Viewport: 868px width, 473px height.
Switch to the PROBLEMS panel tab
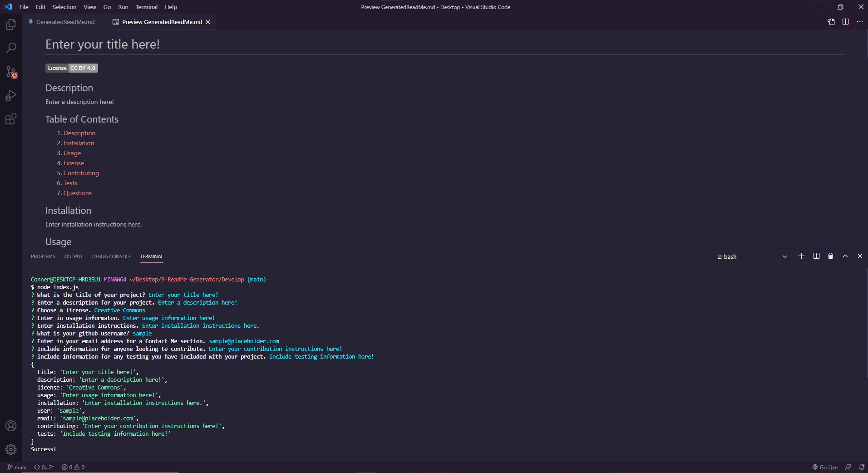[x=43, y=256]
